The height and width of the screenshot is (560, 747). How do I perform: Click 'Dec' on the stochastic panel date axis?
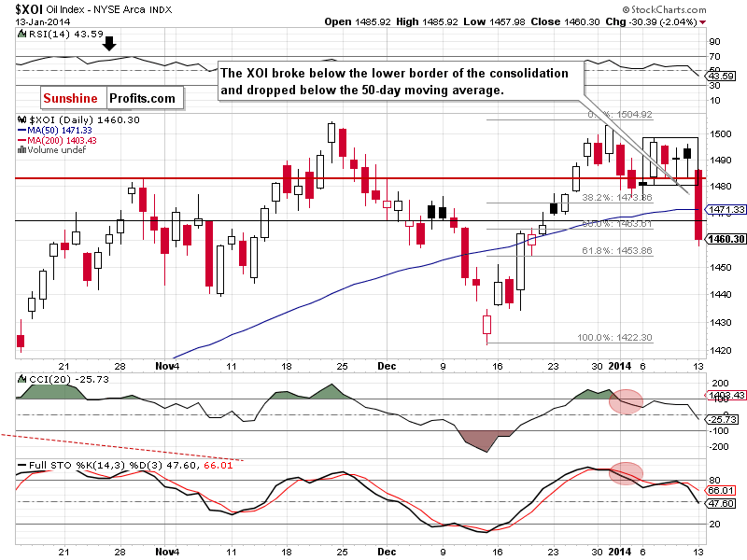point(387,552)
